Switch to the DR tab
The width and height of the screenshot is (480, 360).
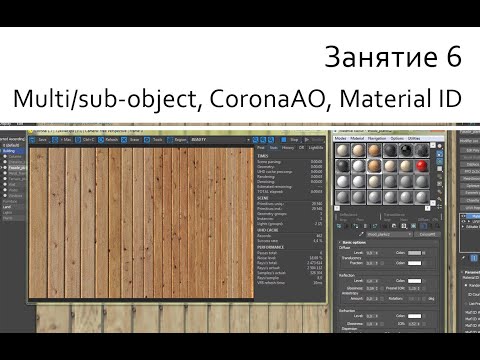pyautogui.click(x=302, y=148)
